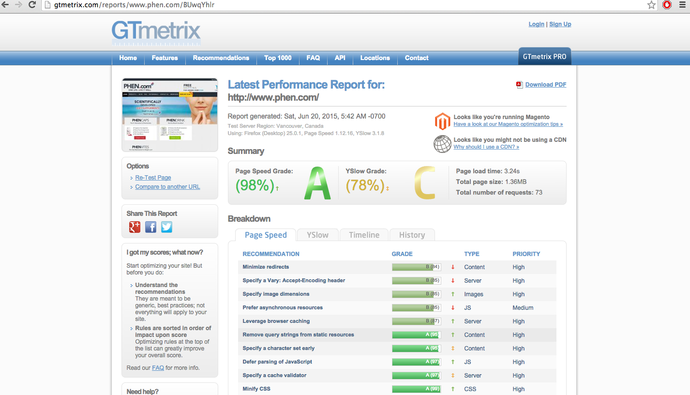Open the Home nav item

[x=128, y=58]
